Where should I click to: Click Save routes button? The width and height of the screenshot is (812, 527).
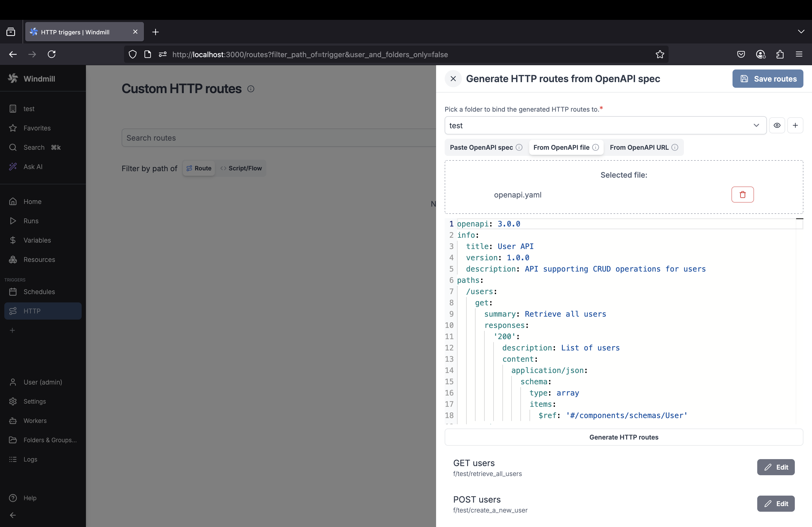768,79
